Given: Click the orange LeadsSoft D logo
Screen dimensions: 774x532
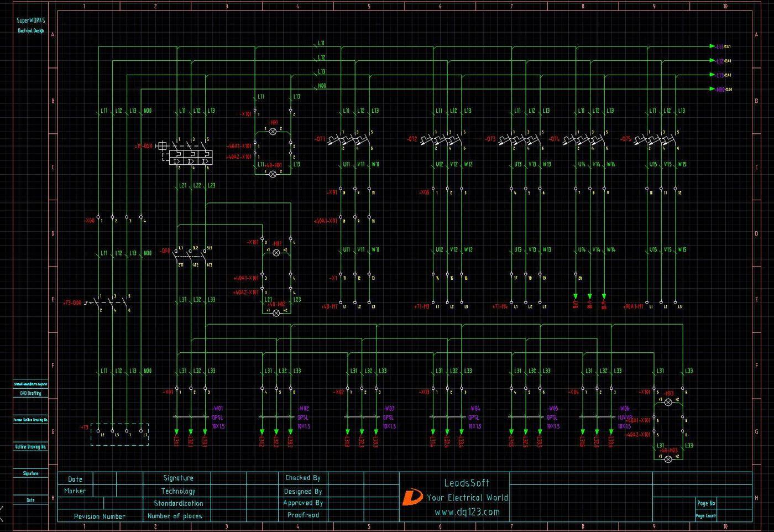Looking at the screenshot, I should [x=411, y=497].
